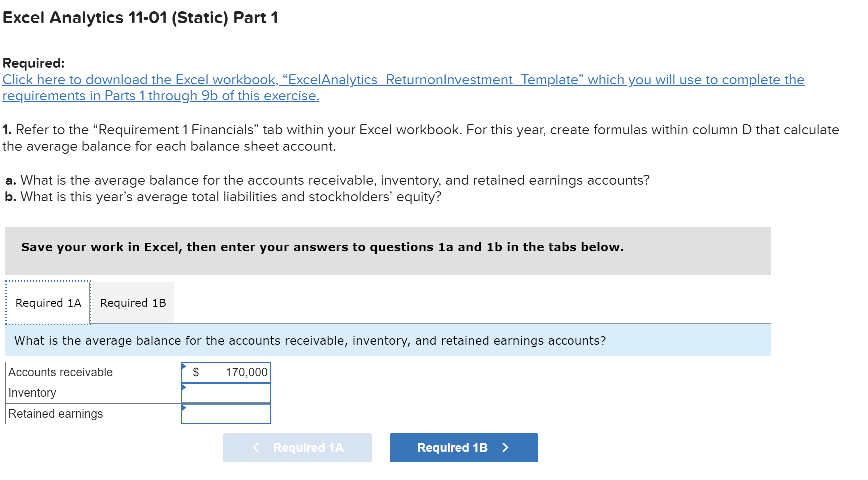Click the forward chevron on Required 1B button

(x=506, y=447)
